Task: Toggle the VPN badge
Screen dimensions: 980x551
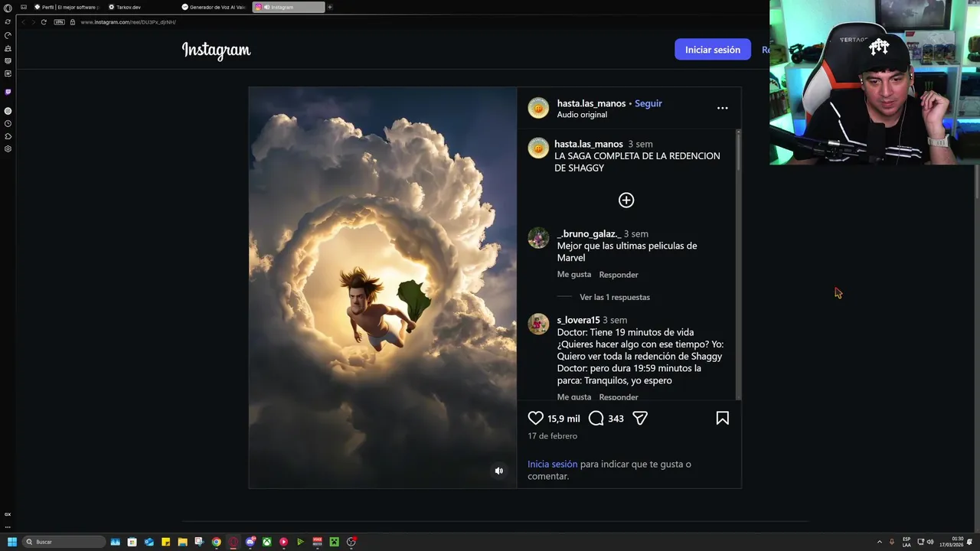Action: 59,22
